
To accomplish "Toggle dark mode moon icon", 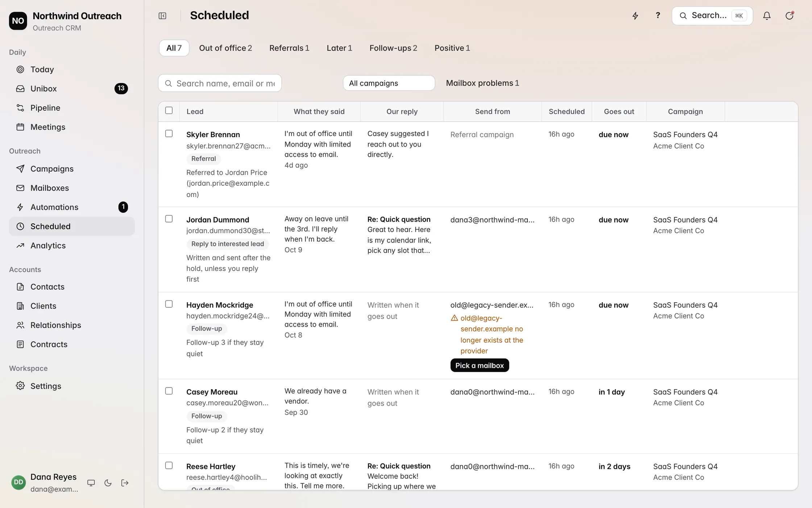I will click(108, 483).
